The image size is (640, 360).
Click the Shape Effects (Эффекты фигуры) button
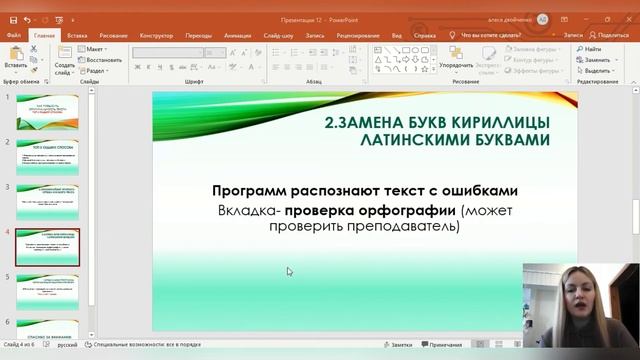pos(533,71)
